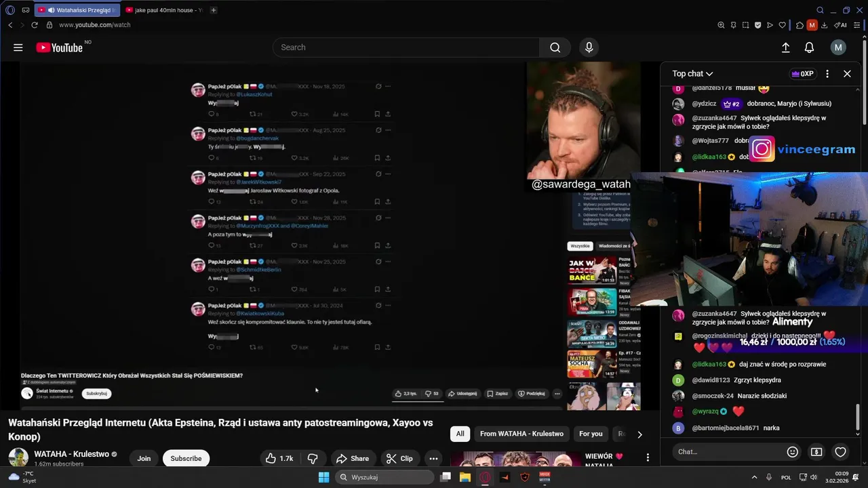Open the browser heart bookmarks icon
Image resolution: width=868 pixels, height=488 pixels.
click(782, 25)
